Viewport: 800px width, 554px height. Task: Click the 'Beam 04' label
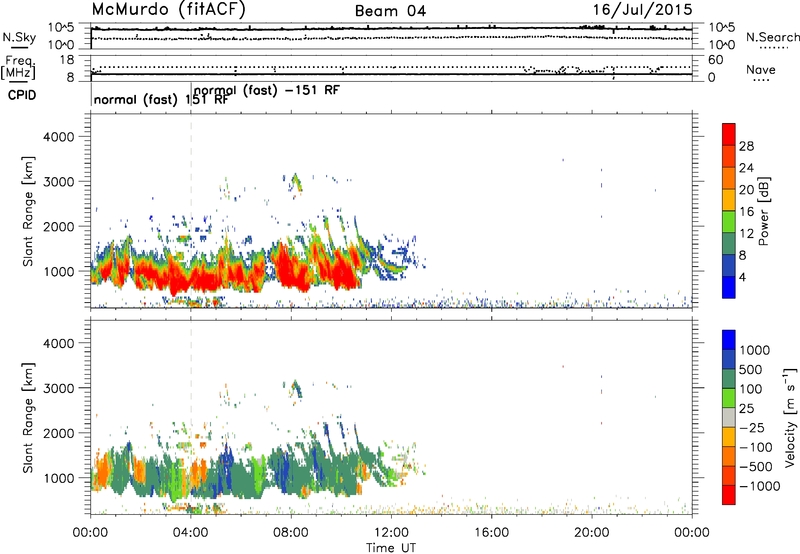coord(390,11)
